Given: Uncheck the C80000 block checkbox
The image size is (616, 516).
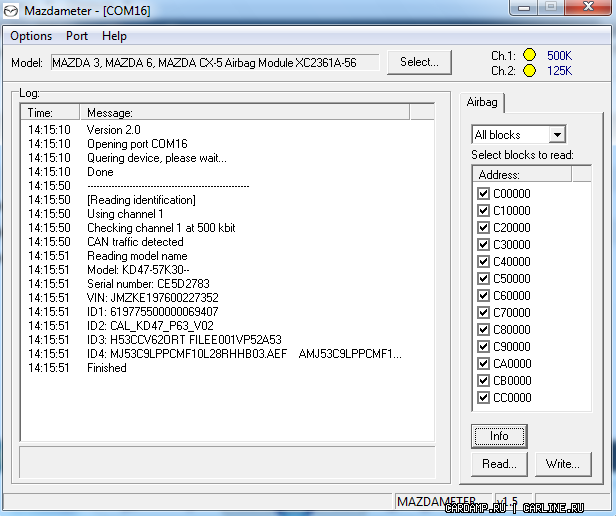Looking at the screenshot, I should (x=483, y=329).
